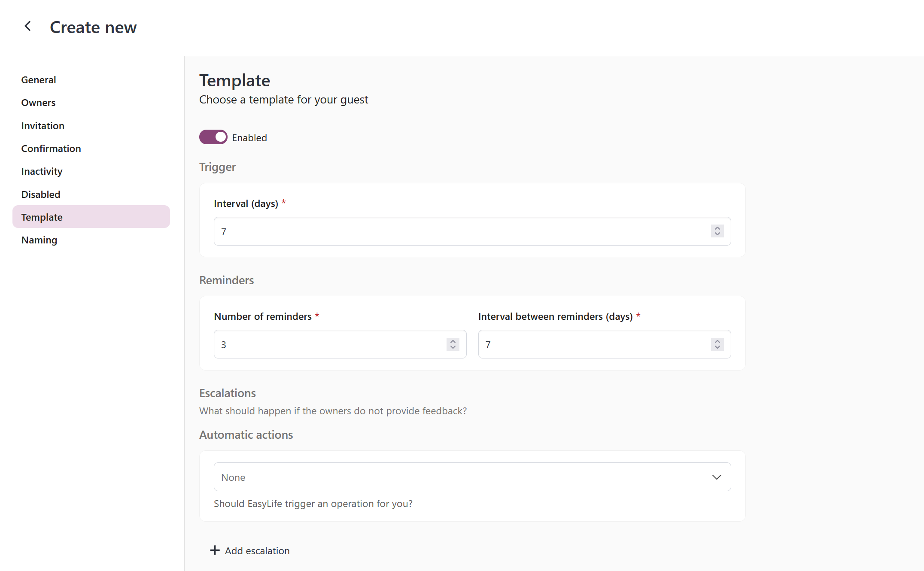This screenshot has width=924, height=571.
Task: Disable the Enabled template toggle
Action: pyautogui.click(x=213, y=137)
